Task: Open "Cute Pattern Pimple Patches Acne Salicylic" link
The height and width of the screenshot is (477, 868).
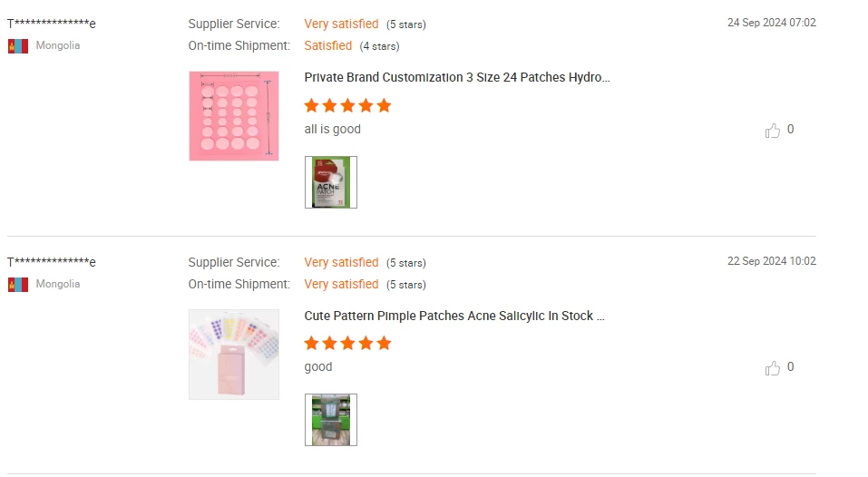Action: pyautogui.click(x=454, y=316)
